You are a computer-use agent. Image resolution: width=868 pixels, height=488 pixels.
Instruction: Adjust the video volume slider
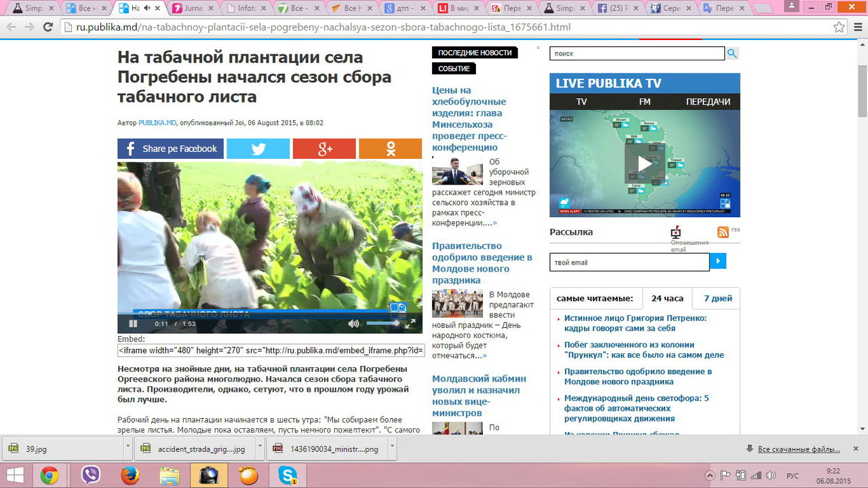tap(383, 324)
